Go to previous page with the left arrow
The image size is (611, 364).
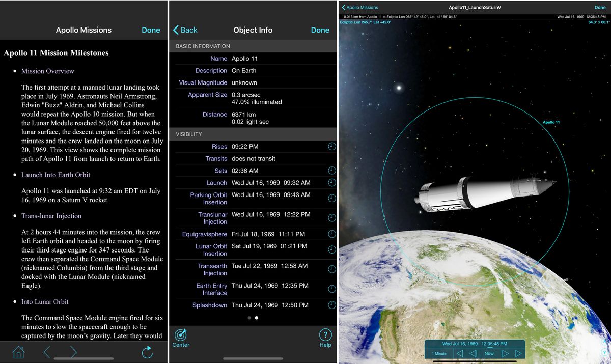coord(47,352)
